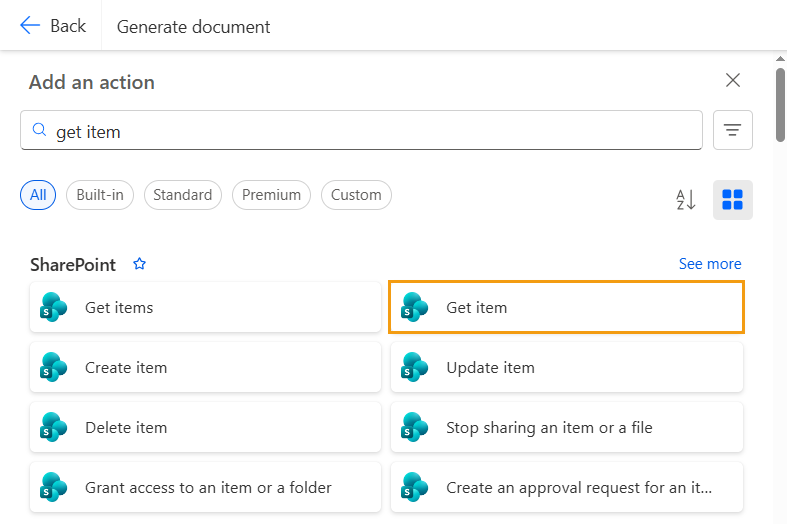Select the Premium filter pill
This screenshot has height=524, width=787.
pyautogui.click(x=272, y=195)
